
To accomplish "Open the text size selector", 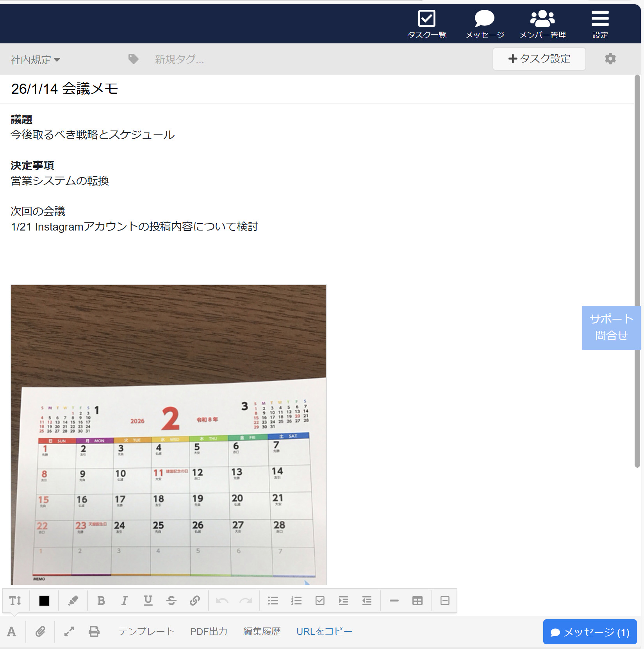I will coord(16,601).
